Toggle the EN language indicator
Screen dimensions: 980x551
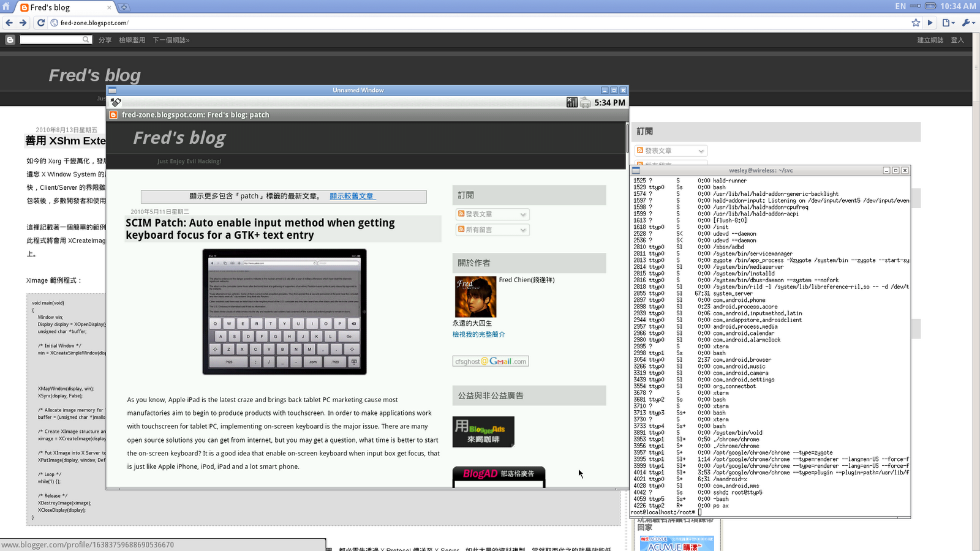pyautogui.click(x=901, y=6)
